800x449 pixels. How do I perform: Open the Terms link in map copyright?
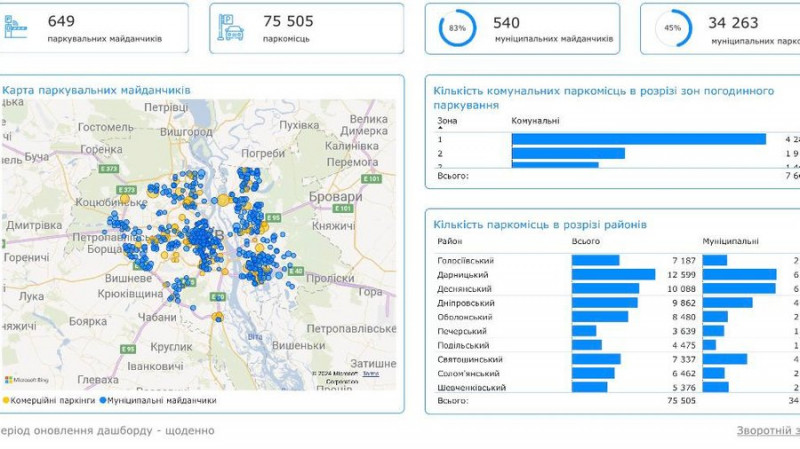pos(371,374)
